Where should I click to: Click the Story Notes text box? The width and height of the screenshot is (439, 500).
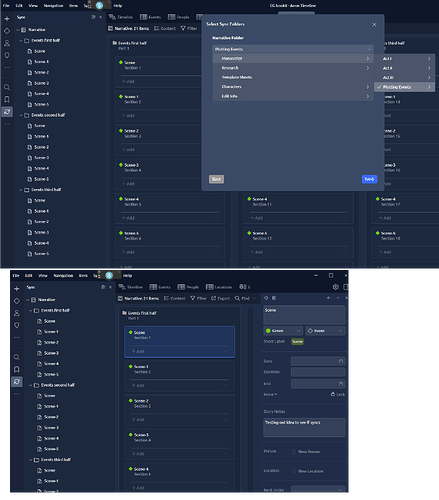304,427
